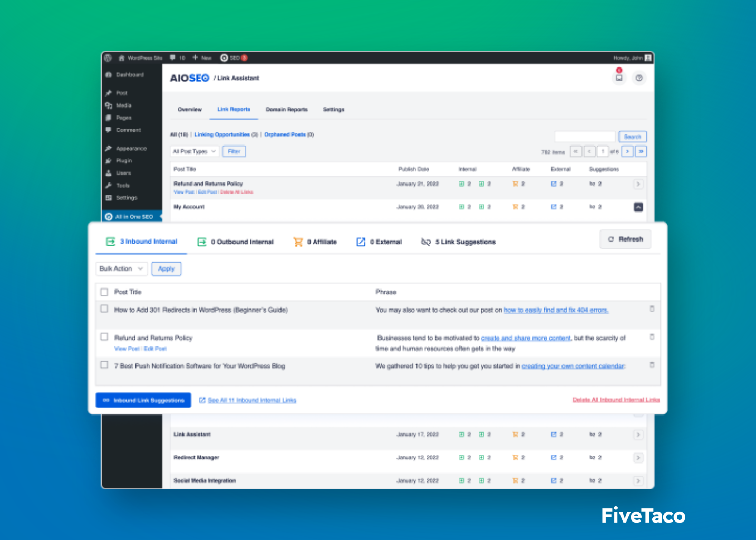This screenshot has height=540, width=756.
Task: Click the Apply button
Action: tap(167, 269)
